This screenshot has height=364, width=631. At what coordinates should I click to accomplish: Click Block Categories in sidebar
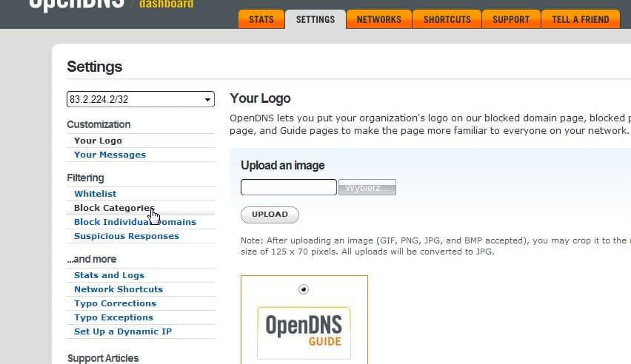(x=114, y=208)
